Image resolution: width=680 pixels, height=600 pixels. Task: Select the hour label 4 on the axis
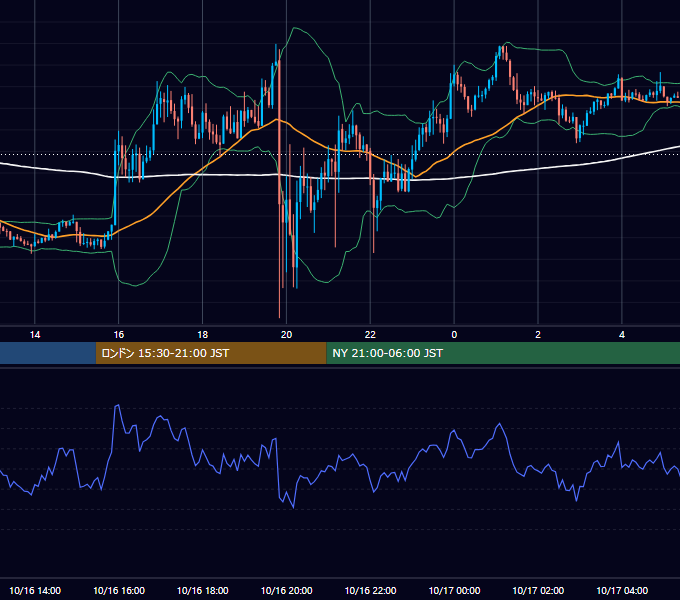pos(622,335)
